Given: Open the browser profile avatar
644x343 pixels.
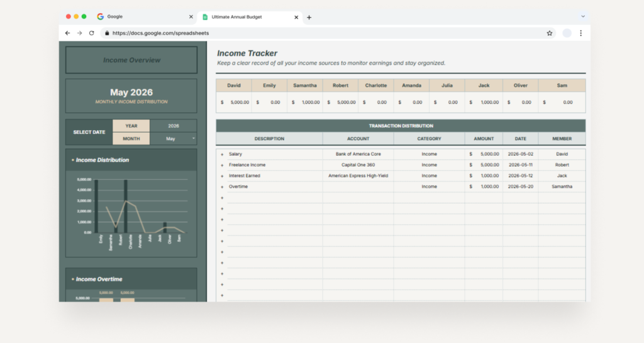Looking at the screenshot, I should coord(567,33).
